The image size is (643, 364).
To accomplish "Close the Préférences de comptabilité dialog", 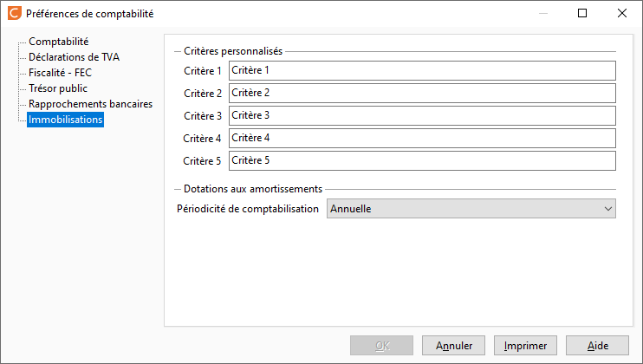I will click(x=621, y=13).
